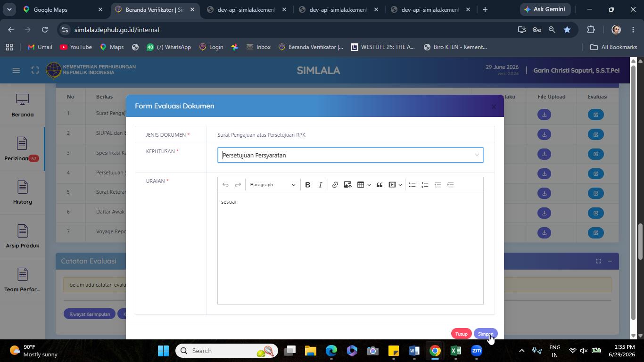
Task: Open History in the sidebar
Action: 23,193
